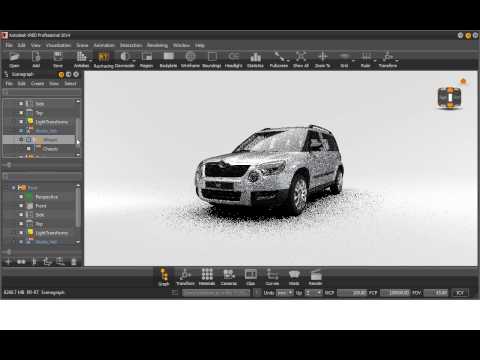Open the VSets module in the bottom bar
Image resolution: width=480 pixels, height=360 pixels.
pos(294,277)
